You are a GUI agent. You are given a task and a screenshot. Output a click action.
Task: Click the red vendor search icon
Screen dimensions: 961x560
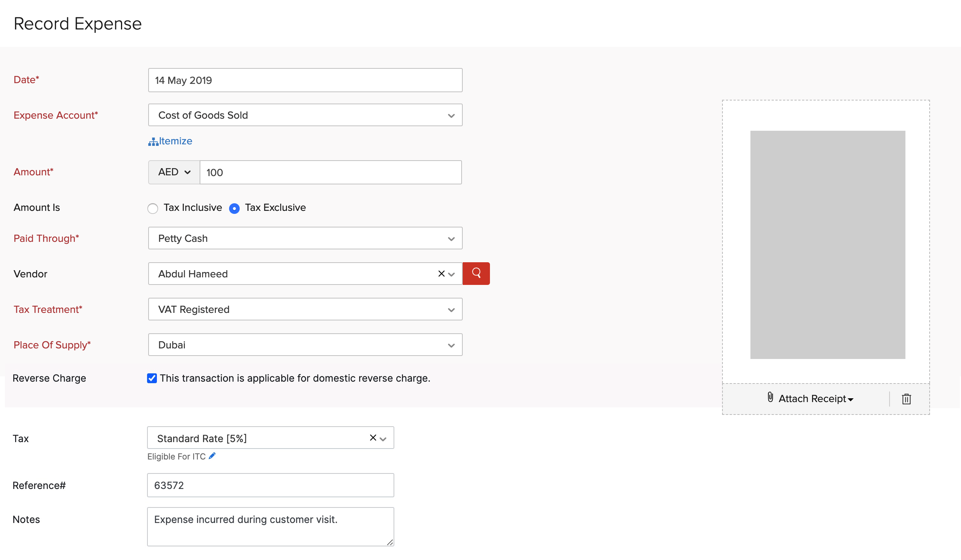(476, 273)
